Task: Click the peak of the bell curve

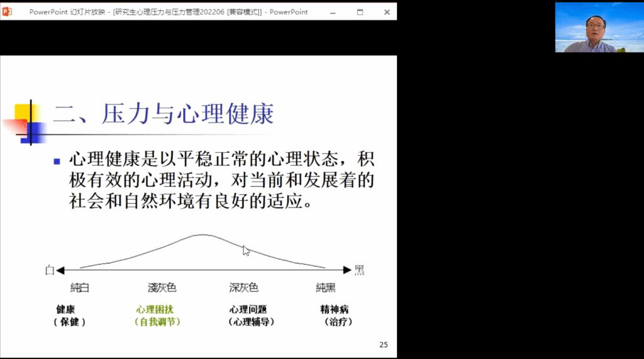Action: [x=203, y=235]
